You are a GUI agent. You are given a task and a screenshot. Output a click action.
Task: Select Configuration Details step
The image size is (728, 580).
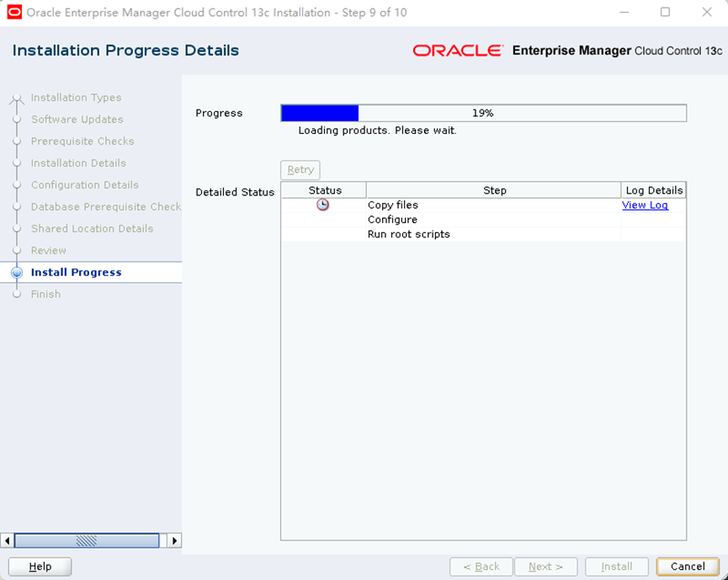coord(85,185)
